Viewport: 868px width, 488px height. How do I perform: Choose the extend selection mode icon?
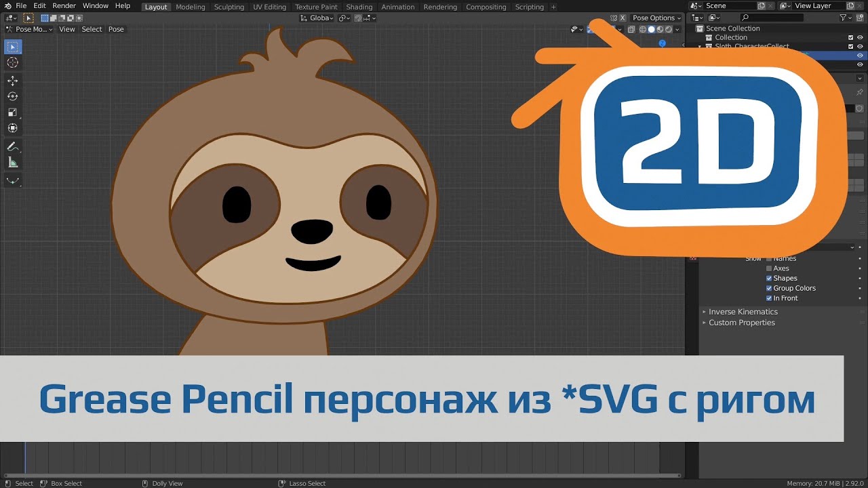click(53, 18)
